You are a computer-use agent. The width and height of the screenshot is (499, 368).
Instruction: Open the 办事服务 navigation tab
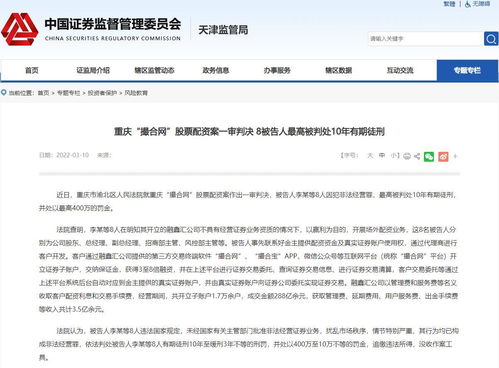[277, 70]
